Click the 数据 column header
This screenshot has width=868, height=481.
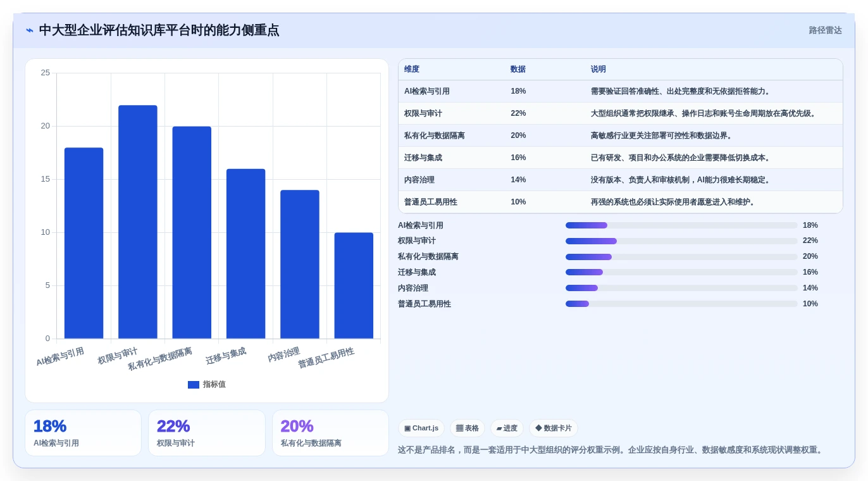tap(518, 70)
